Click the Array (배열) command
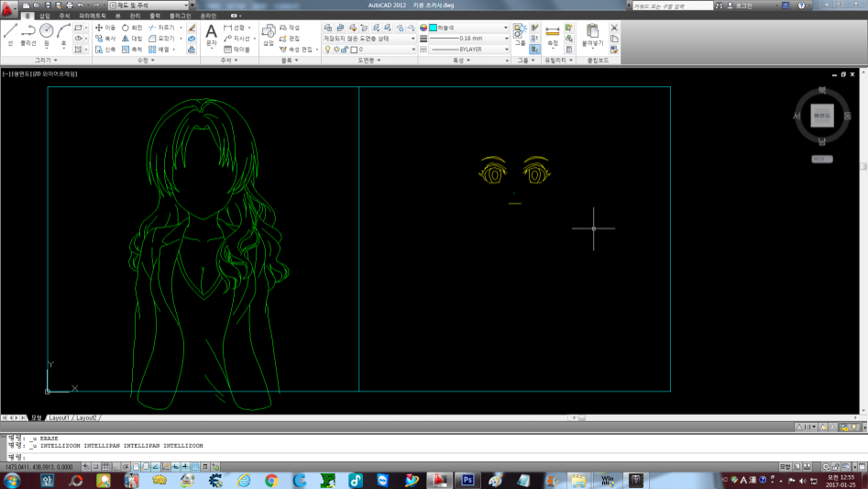This screenshot has width=868, height=489. click(x=159, y=50)
